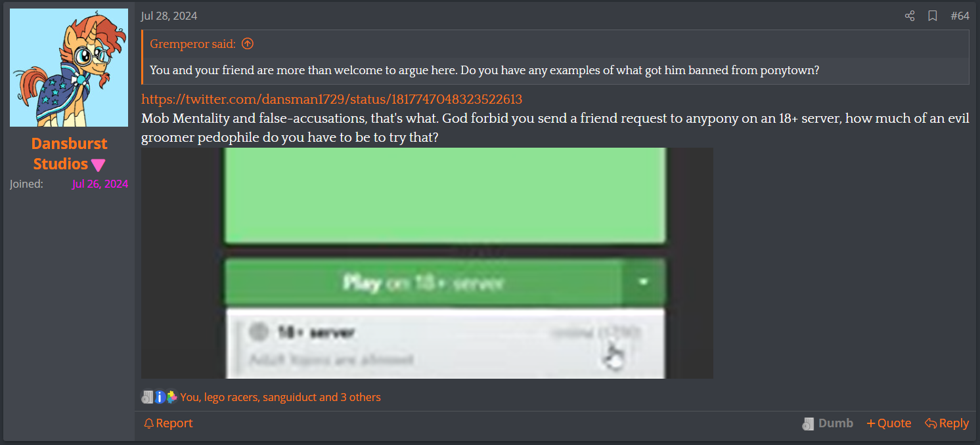Reply to Dansburst Studios' post

click(x=947, y=423)
